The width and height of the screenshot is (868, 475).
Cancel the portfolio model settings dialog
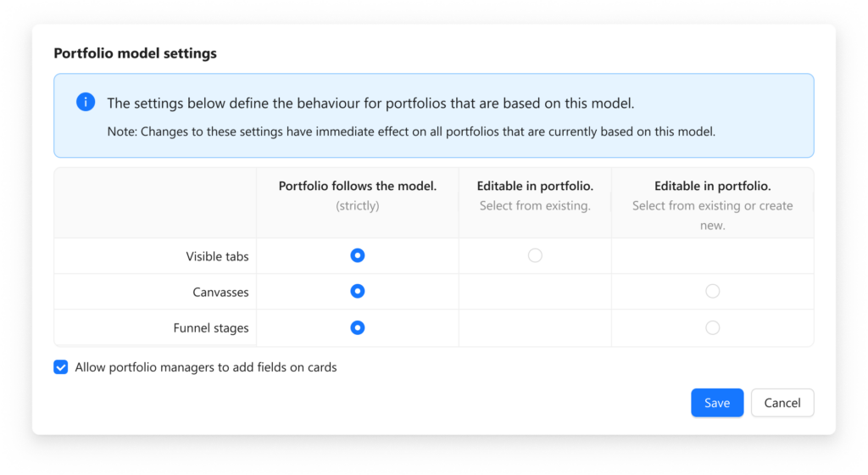coord(782,402)
